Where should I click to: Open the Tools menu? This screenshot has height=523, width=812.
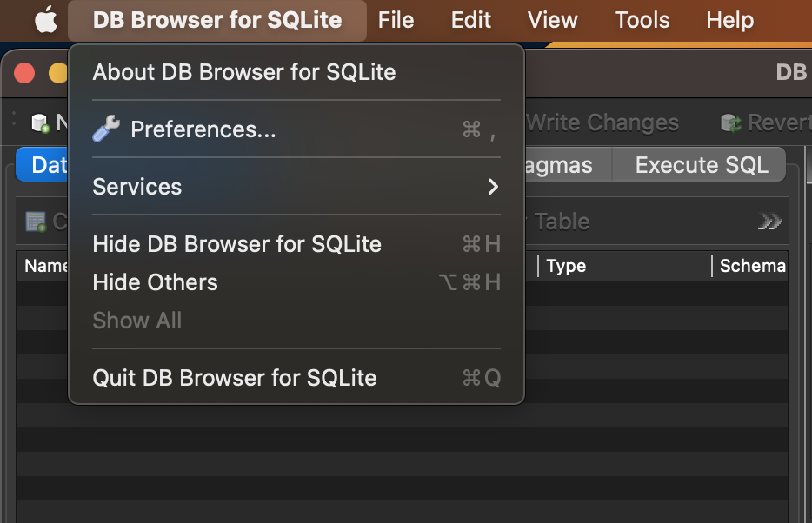pyautogui.click(x=642, y=19)
